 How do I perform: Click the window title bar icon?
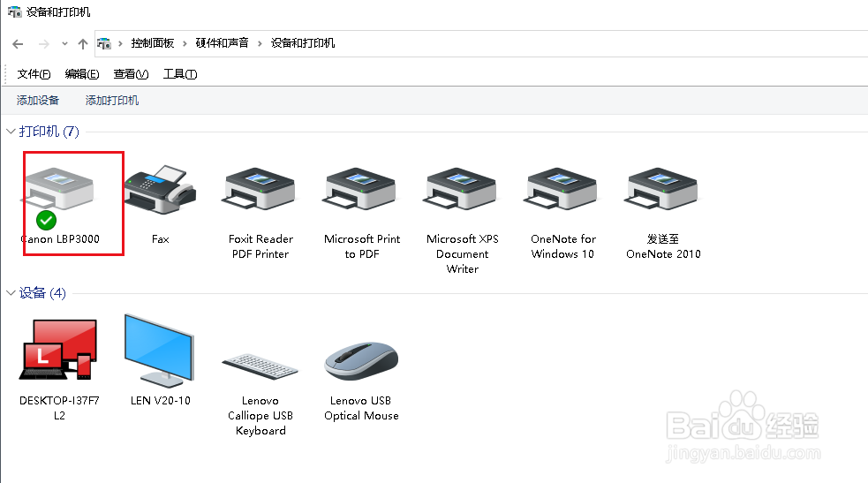[14, 11]
